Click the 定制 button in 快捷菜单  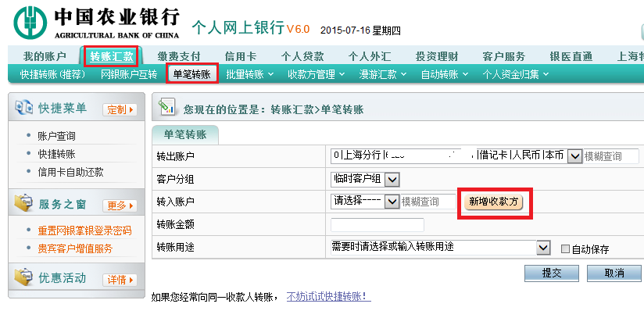point(120,109)
